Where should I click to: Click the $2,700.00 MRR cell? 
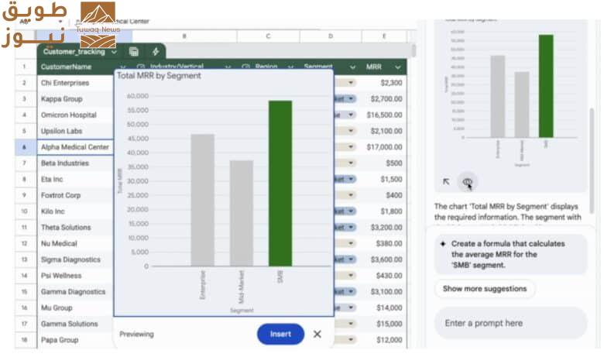384,99
